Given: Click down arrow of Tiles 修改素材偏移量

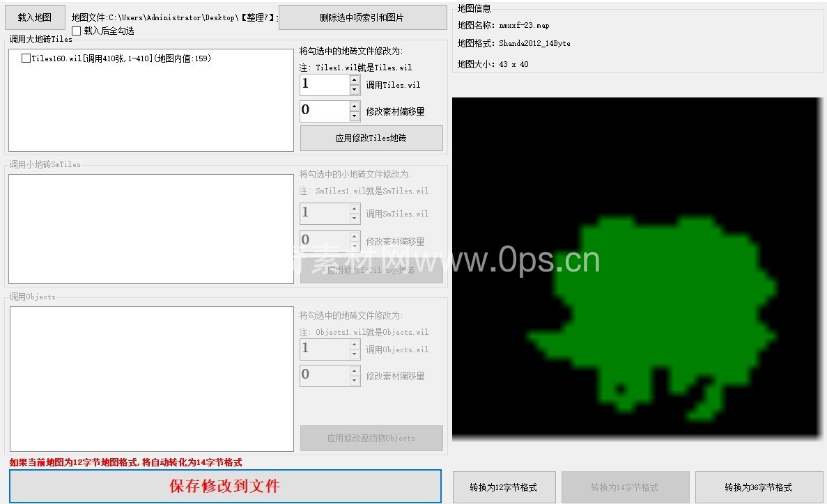Looking at the screenshot, I should 354,116.
